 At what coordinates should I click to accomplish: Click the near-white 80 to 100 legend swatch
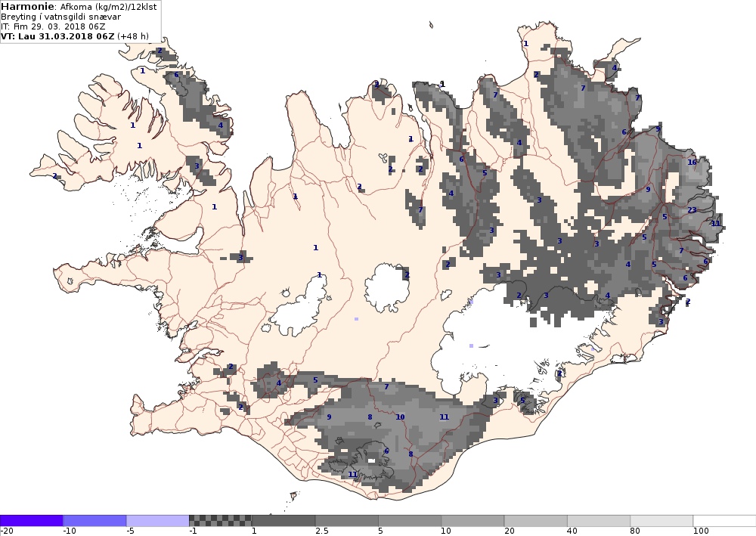coord(661,521)
